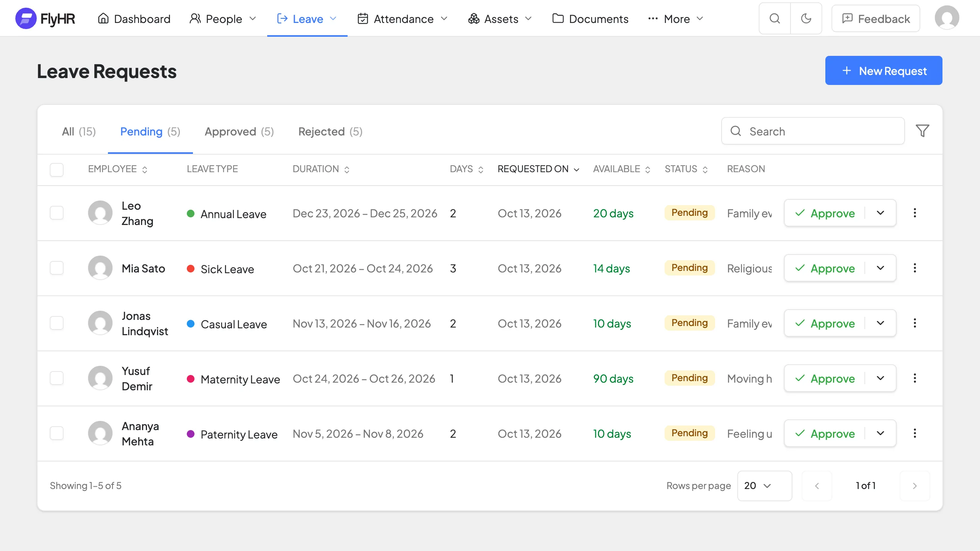Open more options for Jonas Lindqvist row
The image size is (980, 551).
point(915,323)
